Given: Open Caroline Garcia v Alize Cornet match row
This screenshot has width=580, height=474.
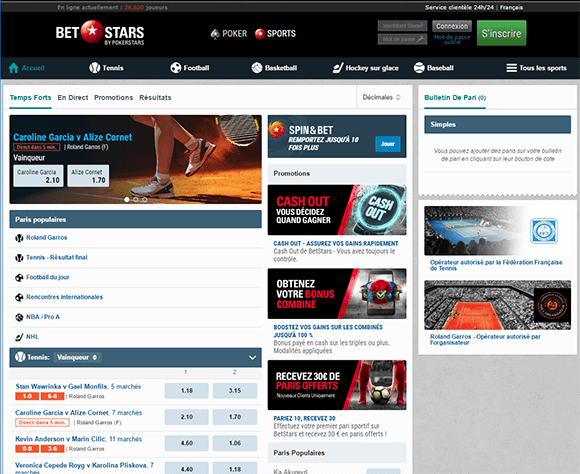Looking at the screenshot, I should tap(62, 413).
